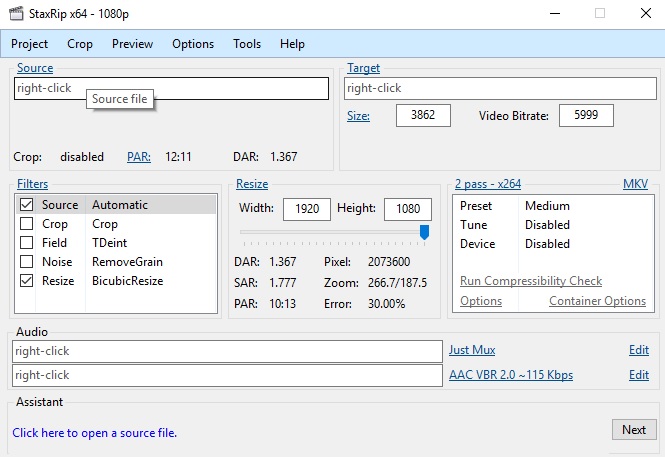Click the Video Bitrate field 5999
This screenshot has width=665, height=457.
coord(586,115)
